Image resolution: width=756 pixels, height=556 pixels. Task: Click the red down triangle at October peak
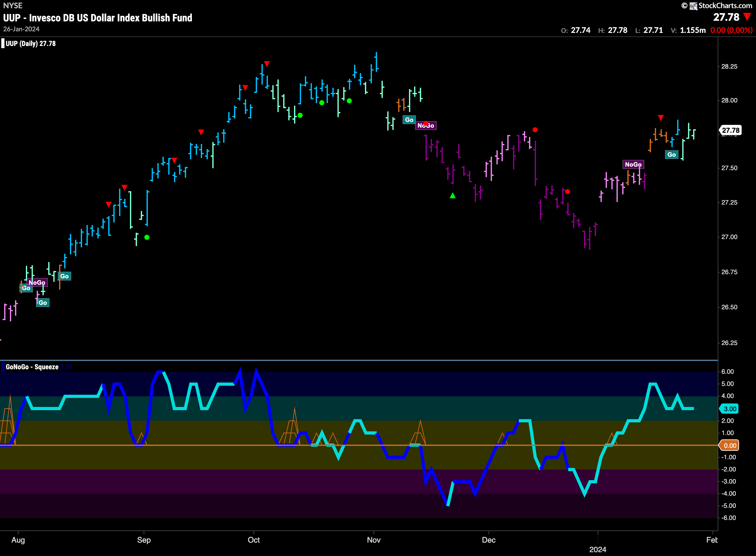tap(267, 64)
